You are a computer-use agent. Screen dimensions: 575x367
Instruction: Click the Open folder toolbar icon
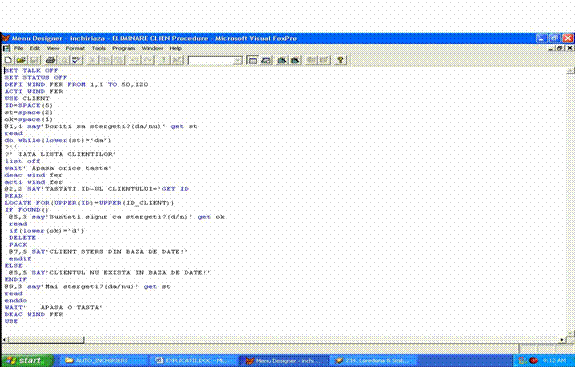tap(21, 60)
